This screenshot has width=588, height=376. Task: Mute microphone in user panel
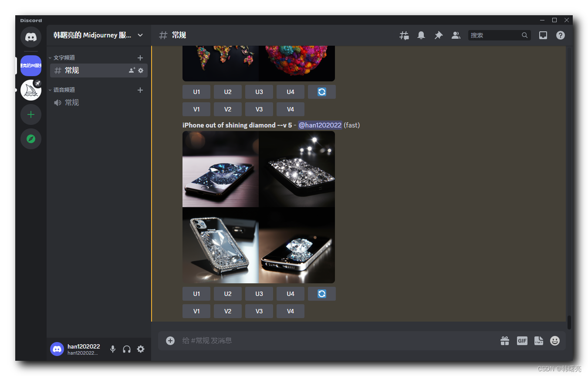click(x=113, y=349)
